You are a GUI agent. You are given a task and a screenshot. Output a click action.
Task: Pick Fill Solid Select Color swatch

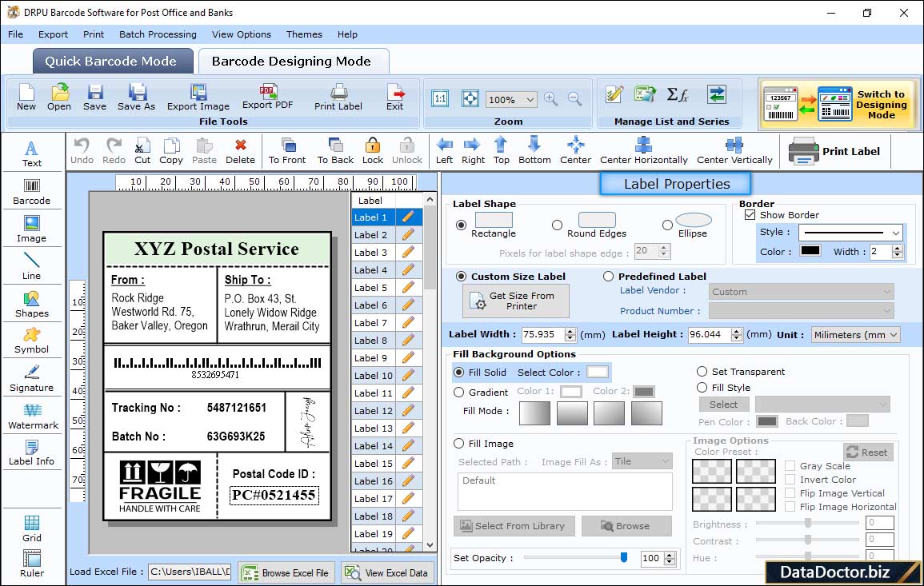pos(597,373)
